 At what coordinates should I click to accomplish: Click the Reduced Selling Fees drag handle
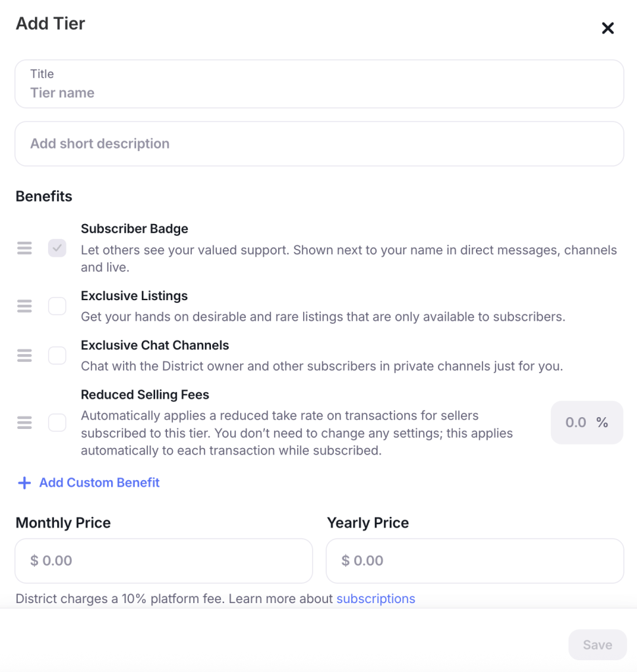tap(24, 422)
